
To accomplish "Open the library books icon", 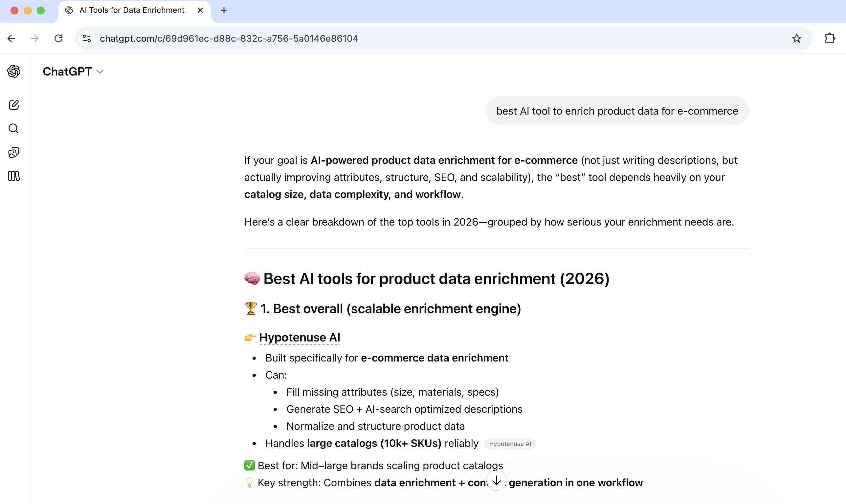I will click(x=14, y=176).
